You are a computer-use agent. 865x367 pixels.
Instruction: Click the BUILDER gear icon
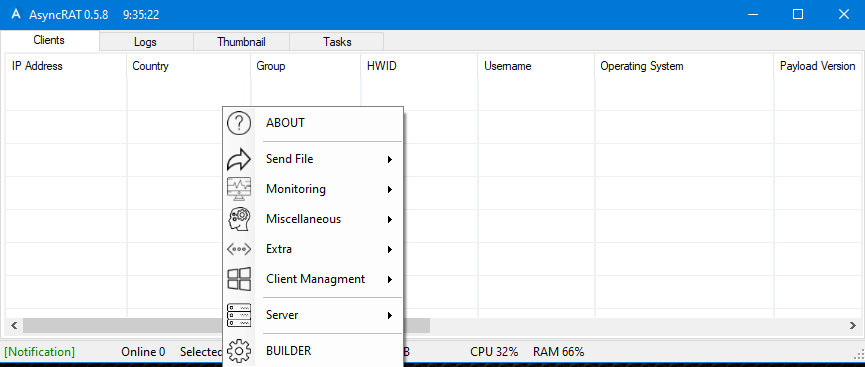[239, 351]
